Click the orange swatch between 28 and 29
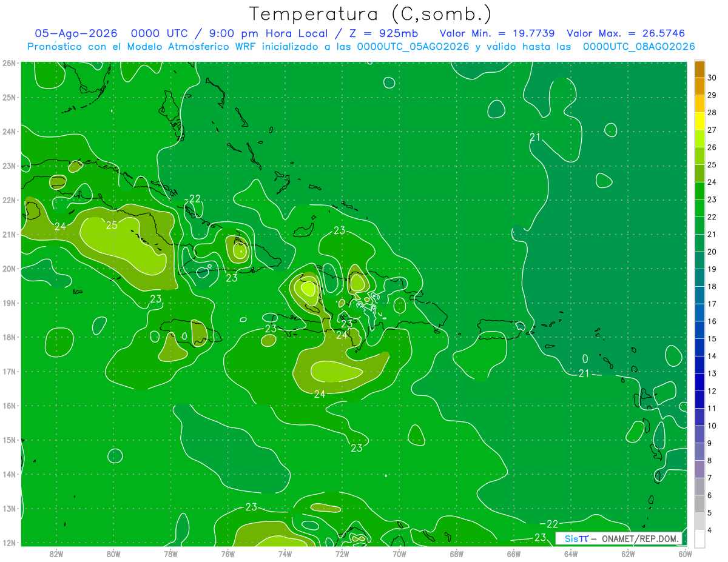The width and height of the screenshot is (728, 562). pos(699,104)
